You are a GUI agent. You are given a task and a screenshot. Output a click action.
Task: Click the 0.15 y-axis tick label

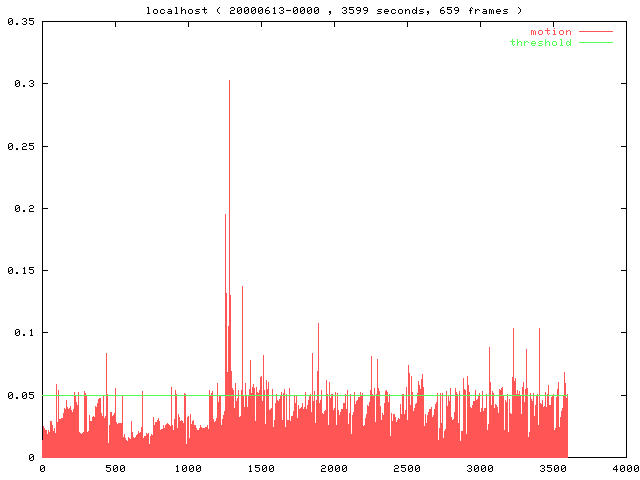coord(20,270)
